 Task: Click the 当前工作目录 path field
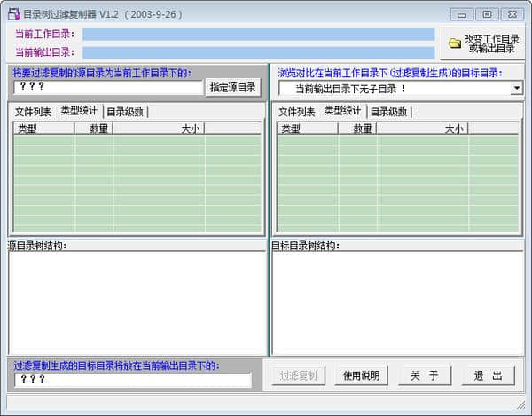(x=258, y=35)
